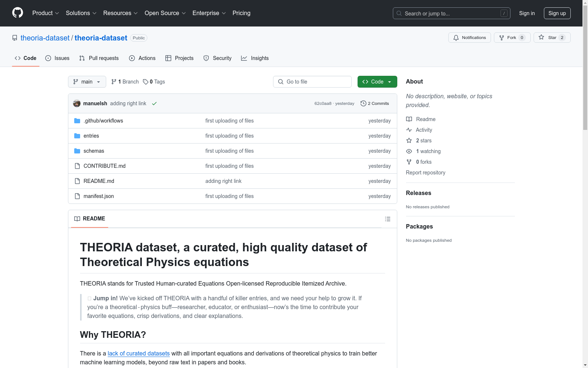Screen dimensions: 588x368
Task: Click the CONTRIBUTE.md file icon
Action: [77, 166]
